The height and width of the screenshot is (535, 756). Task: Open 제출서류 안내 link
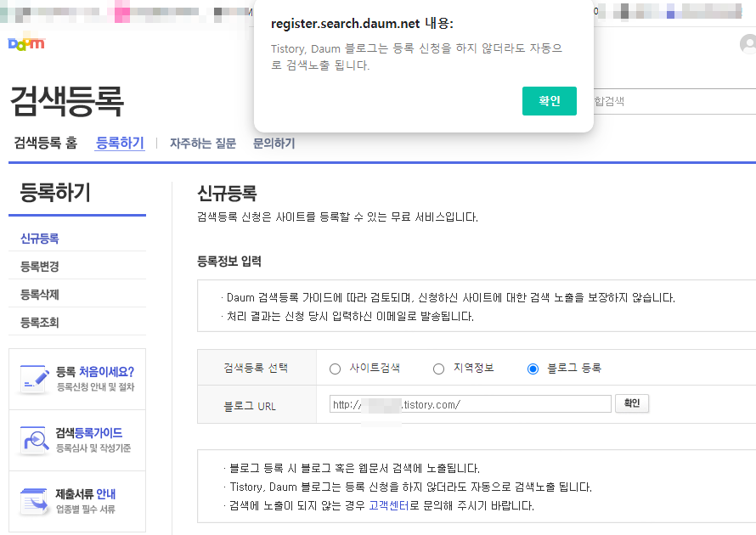[x=85, y=494]
